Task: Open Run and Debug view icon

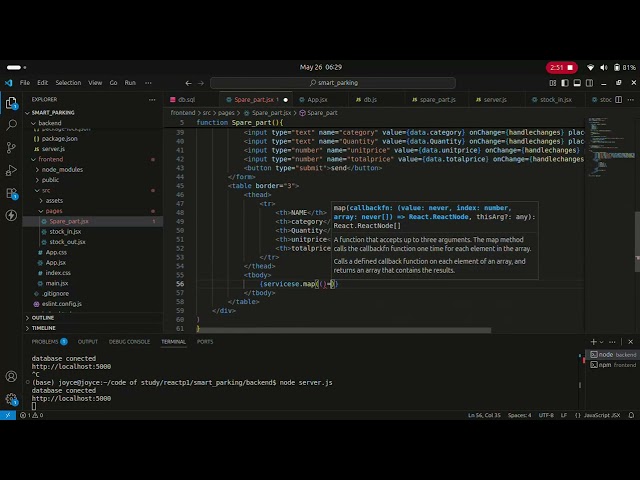Action: click(x=11, y=170)
